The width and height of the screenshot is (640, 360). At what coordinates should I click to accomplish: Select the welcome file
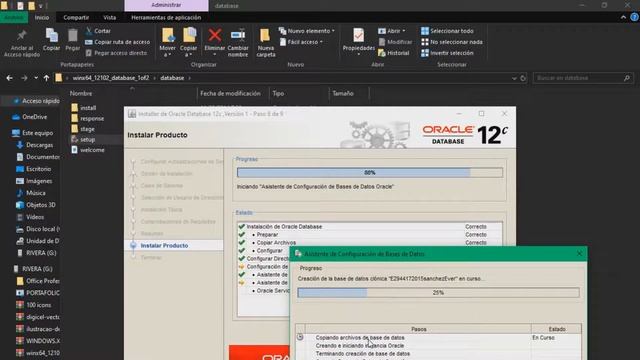(88, 150)
